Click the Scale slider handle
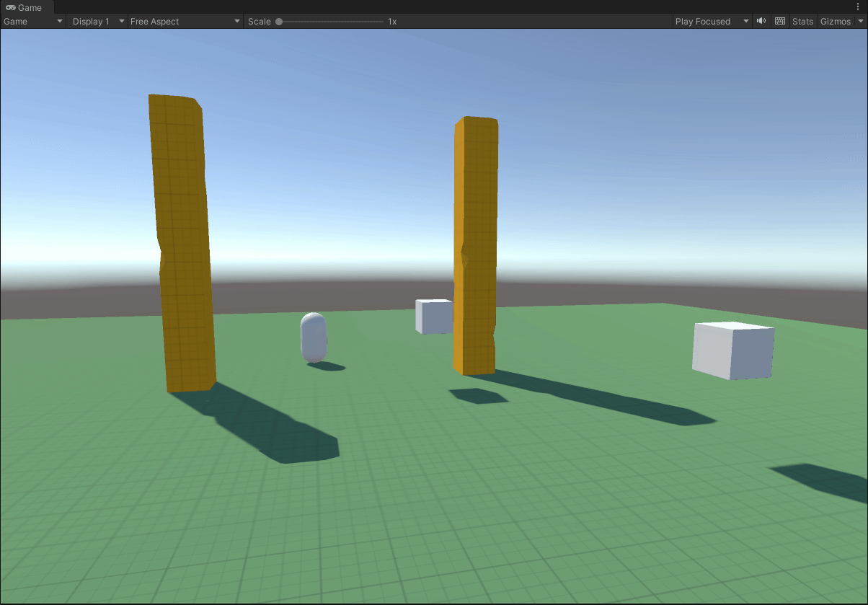The height and width of the screenshot is (605, 868). [x=280, y=21]
